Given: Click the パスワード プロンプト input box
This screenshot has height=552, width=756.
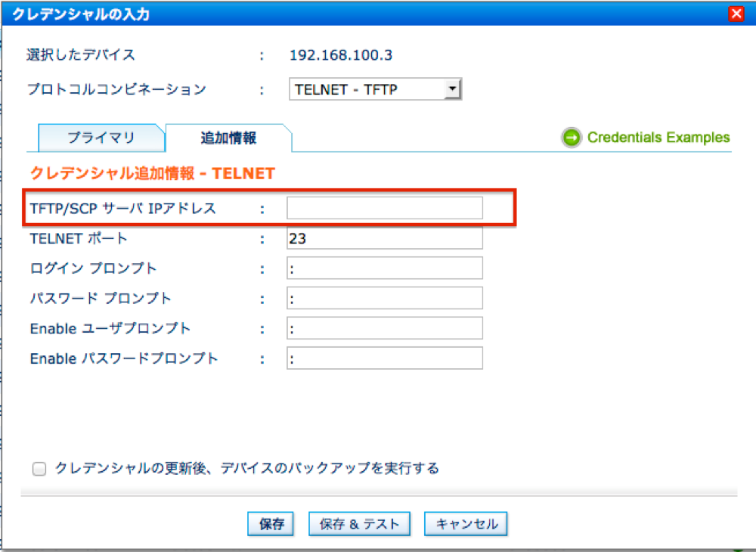Looking at the screenshot, I should 384,298.
